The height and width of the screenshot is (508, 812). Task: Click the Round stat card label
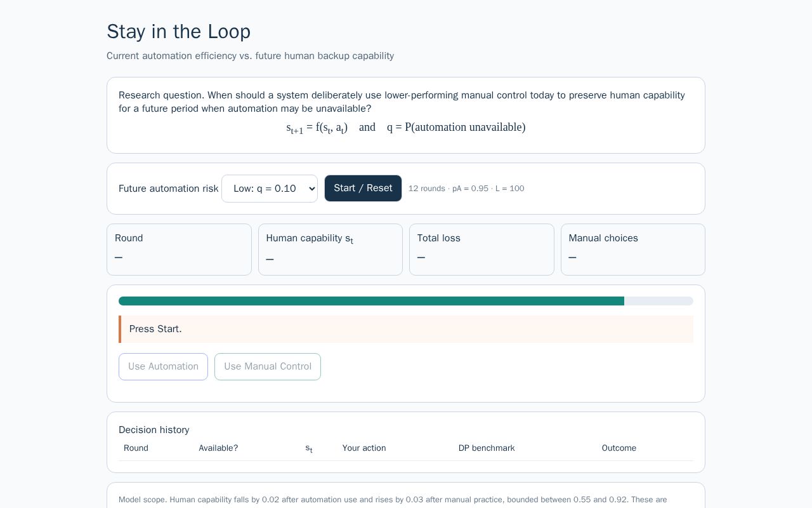tap(129, 238)
